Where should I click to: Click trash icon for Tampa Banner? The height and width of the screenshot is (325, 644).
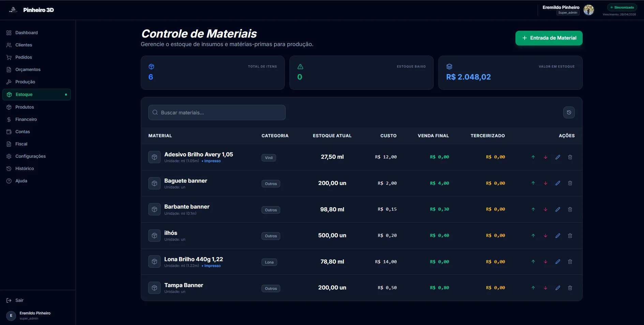click(x=570, y=288)
